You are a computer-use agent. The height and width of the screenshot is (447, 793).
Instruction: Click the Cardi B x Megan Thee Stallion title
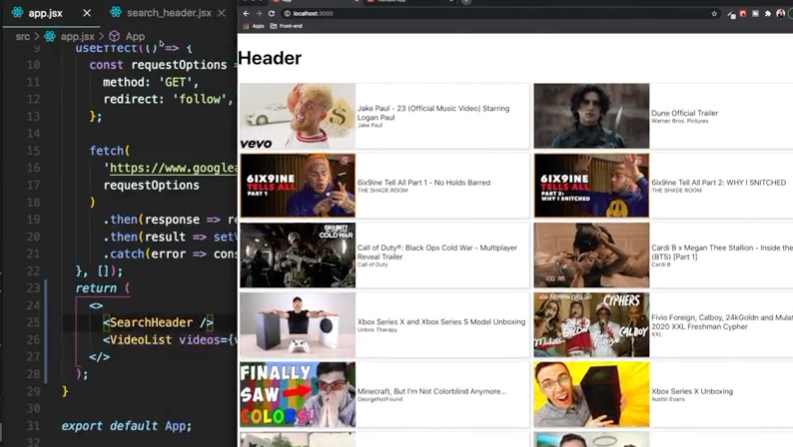[722, 252]
